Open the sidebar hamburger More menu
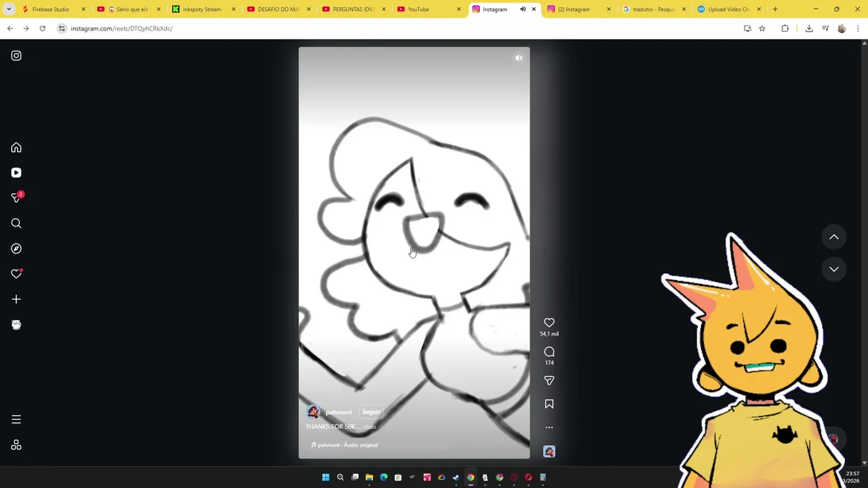 tap(16, 420)
